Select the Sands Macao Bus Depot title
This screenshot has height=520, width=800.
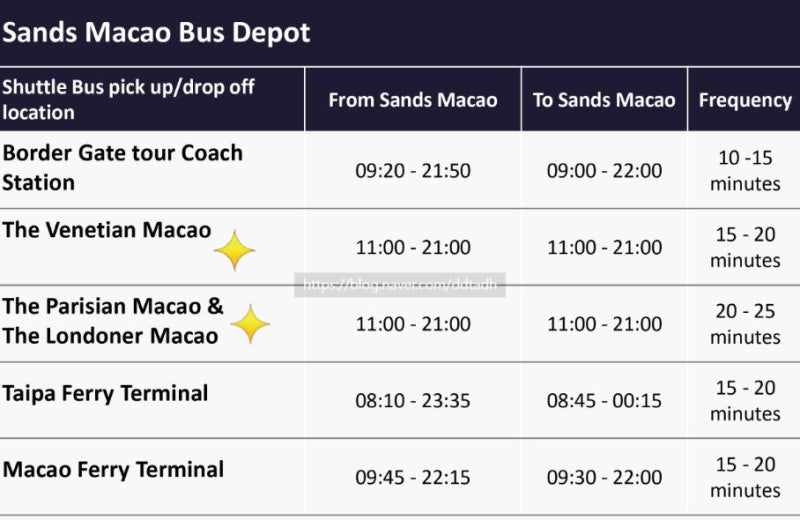156,32
